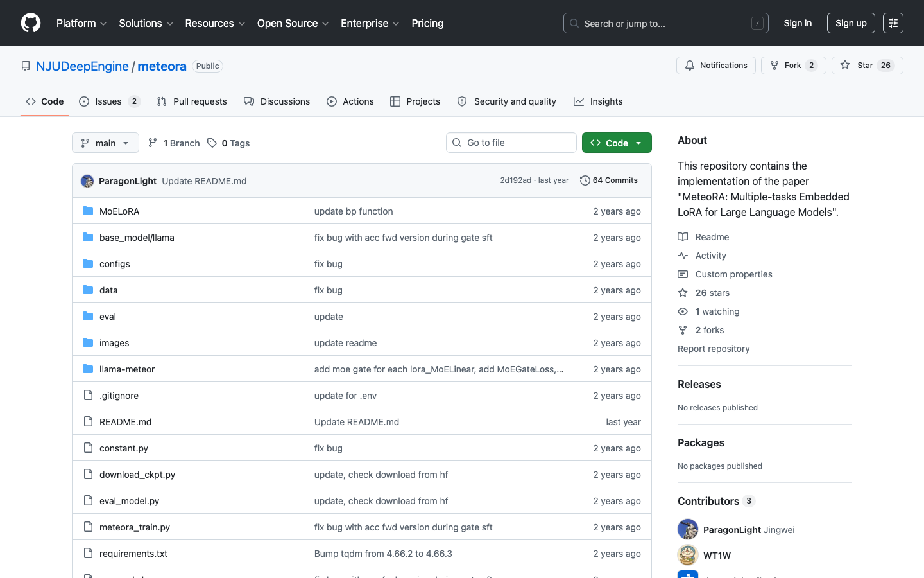Open the Actions tab
Image resolution: width=924 pixels, height=578 pixels.
click(x=350, y=101)
